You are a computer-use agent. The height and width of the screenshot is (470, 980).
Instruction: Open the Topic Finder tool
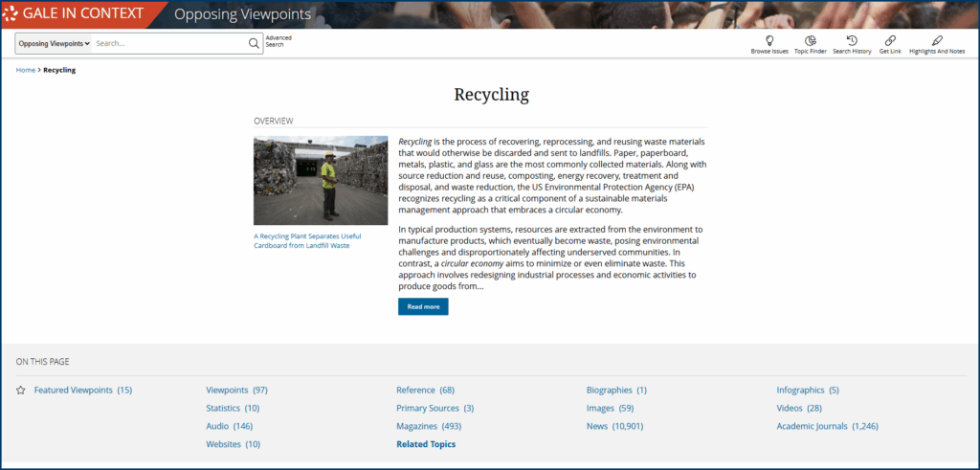[x=811, y=45]
